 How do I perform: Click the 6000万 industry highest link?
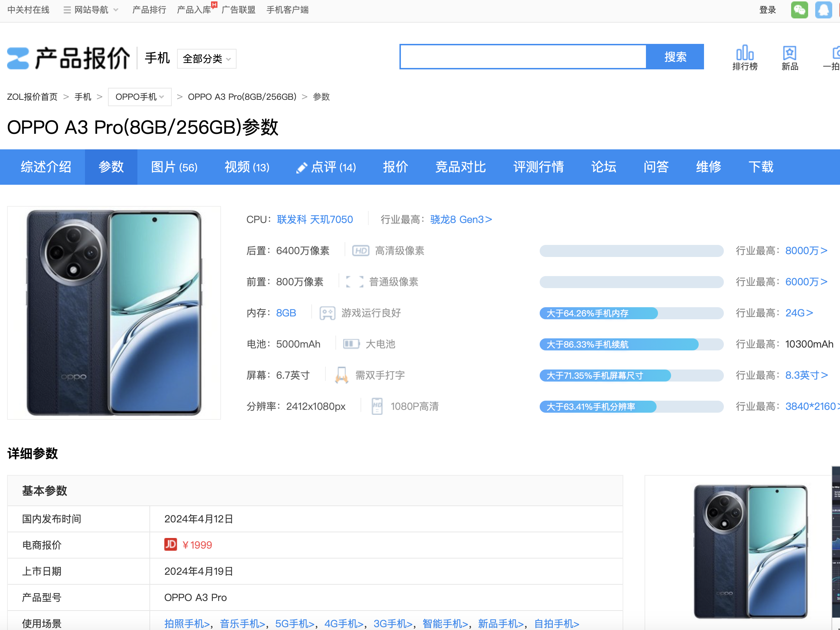pyautogui.click(x=806, y=282)
